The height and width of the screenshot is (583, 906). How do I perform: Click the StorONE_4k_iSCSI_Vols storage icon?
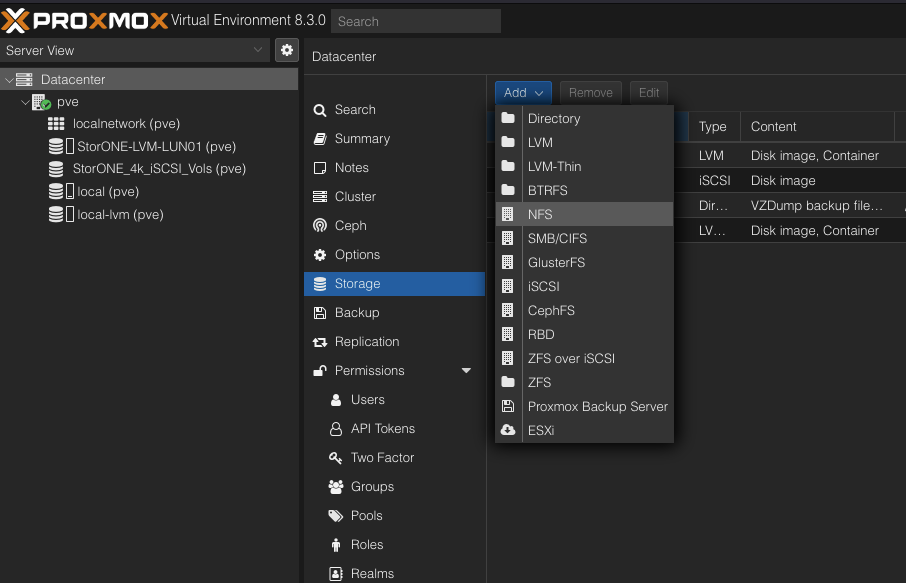tap(56, 169)
